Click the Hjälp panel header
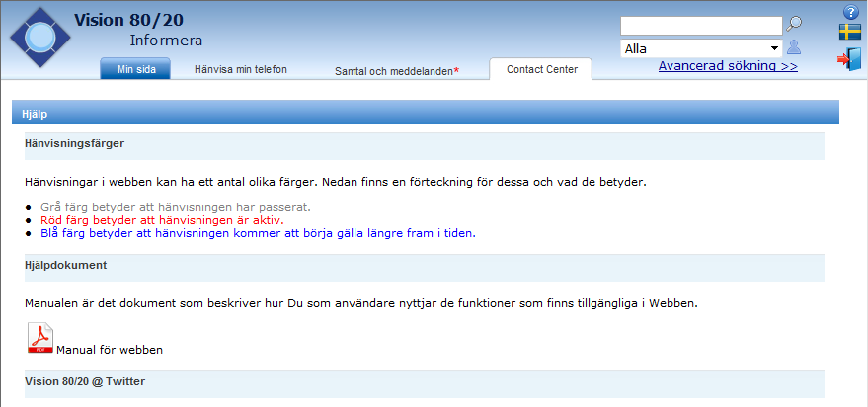Image resolution: width=868 pixels, height=407 pixels. 426,113
